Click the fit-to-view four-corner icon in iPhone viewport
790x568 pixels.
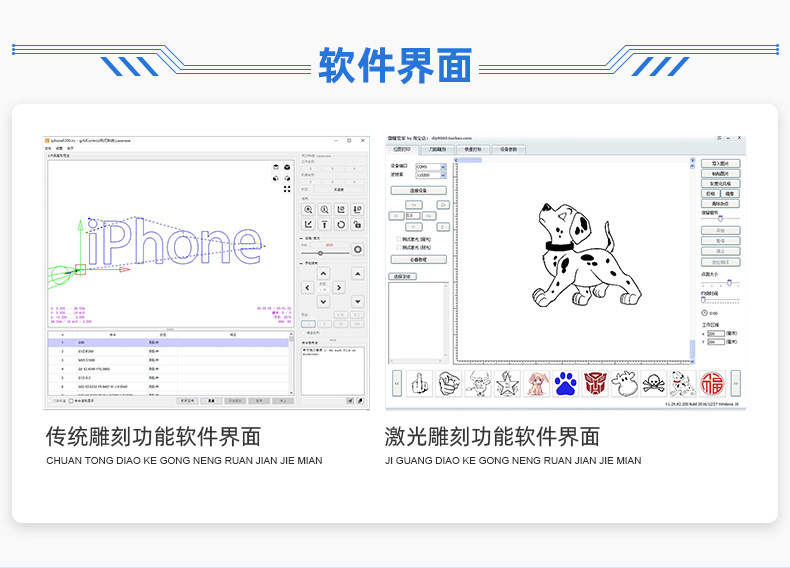(x=287, y=189)
